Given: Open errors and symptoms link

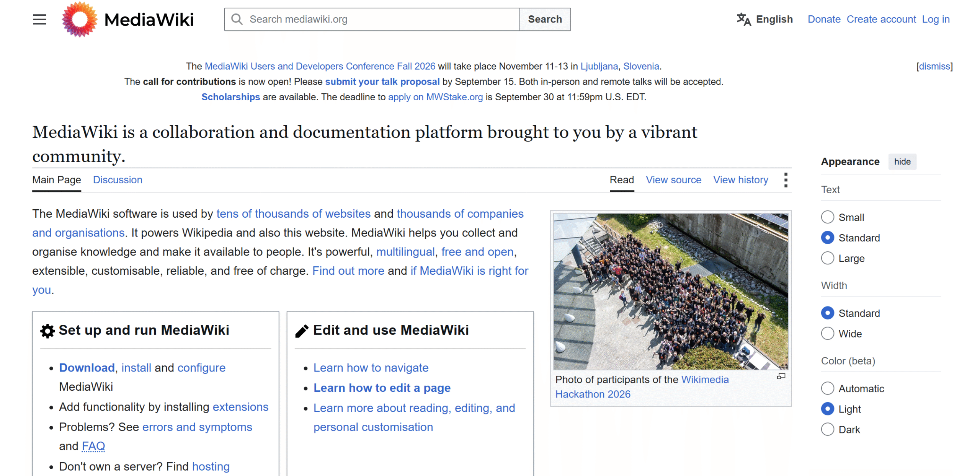Looking at the screenshot, I should tap(197, 427).
